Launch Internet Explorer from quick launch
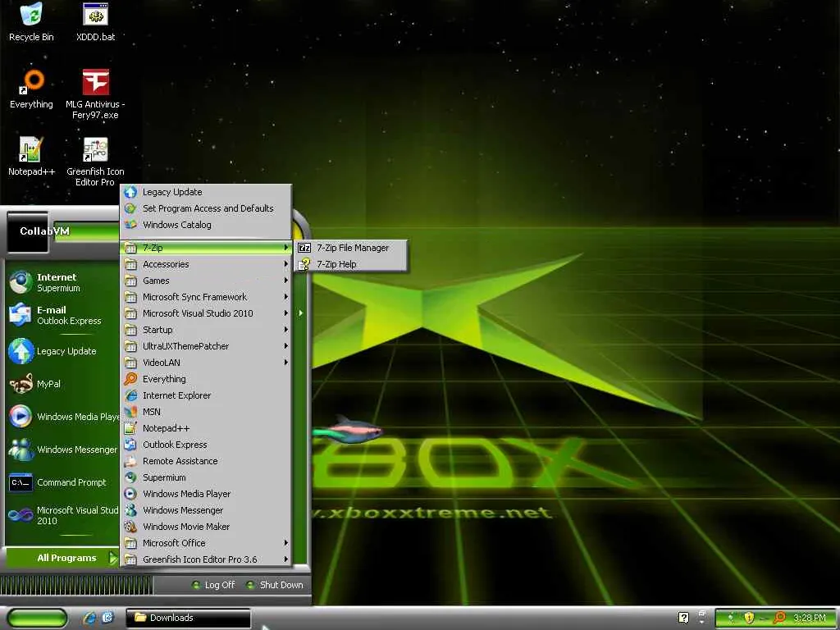This screenshot has height=630, width=840. (89, 618)
